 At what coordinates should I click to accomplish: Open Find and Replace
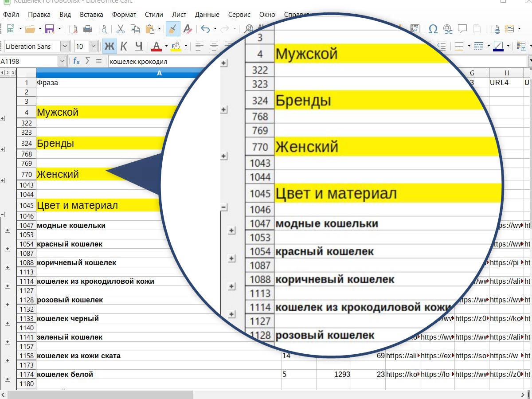pyautogui.click(x=249, y=29)
